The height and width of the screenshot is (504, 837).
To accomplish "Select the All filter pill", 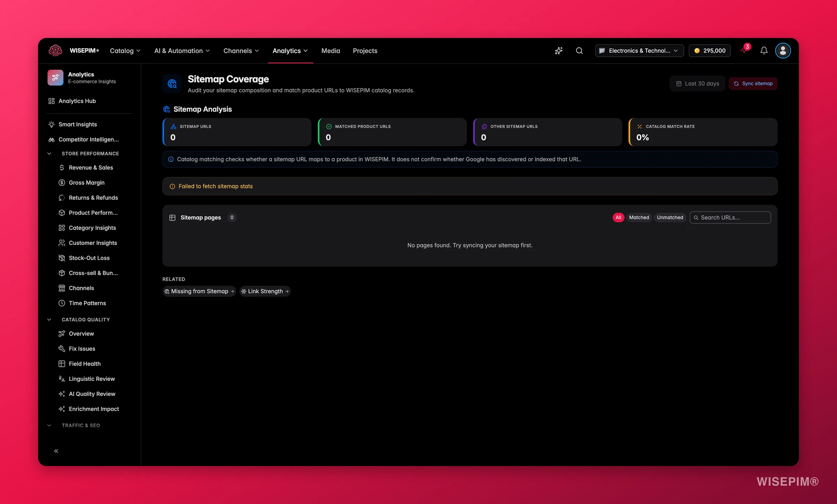I will [x=618, y=217].
